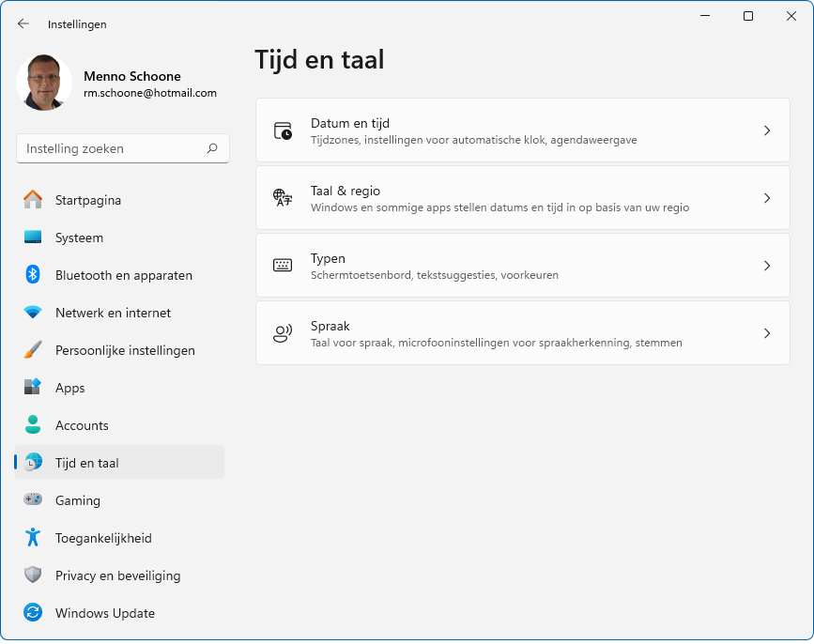
Task: Minimize the Instellingen window
Action: point(704,16)
